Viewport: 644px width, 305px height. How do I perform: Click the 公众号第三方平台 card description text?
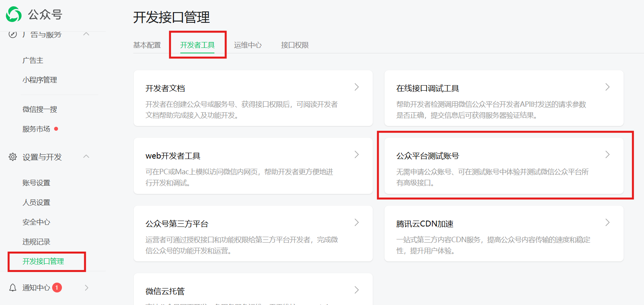tap(241, 245)
